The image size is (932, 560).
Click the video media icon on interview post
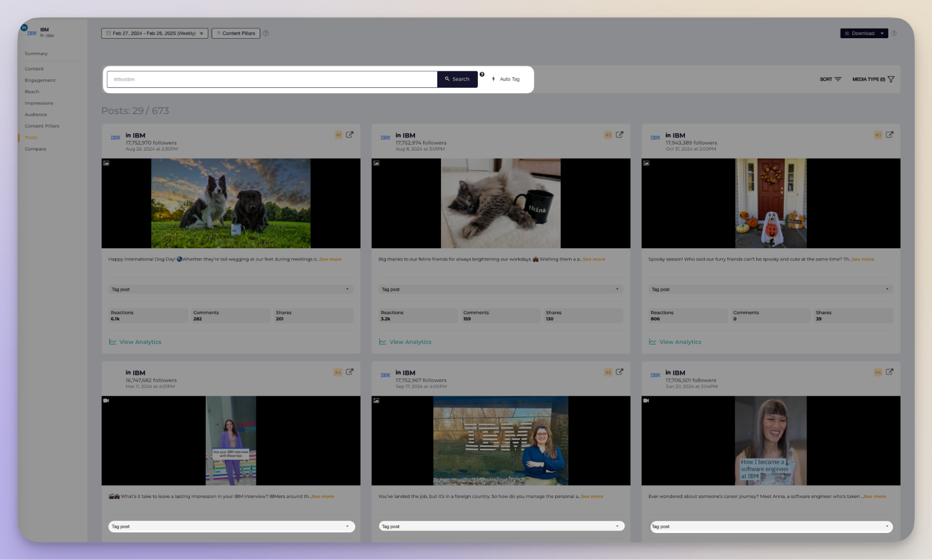click(106, 400)
